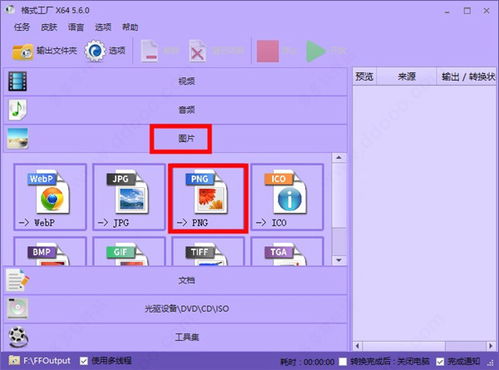
Task: Click the task list right scroll arrow
Action: 491,346
